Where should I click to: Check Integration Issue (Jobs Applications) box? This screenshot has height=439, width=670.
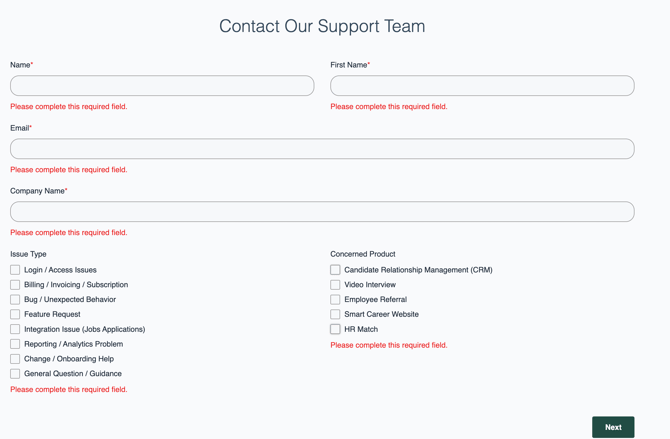(x=15, y=329)
